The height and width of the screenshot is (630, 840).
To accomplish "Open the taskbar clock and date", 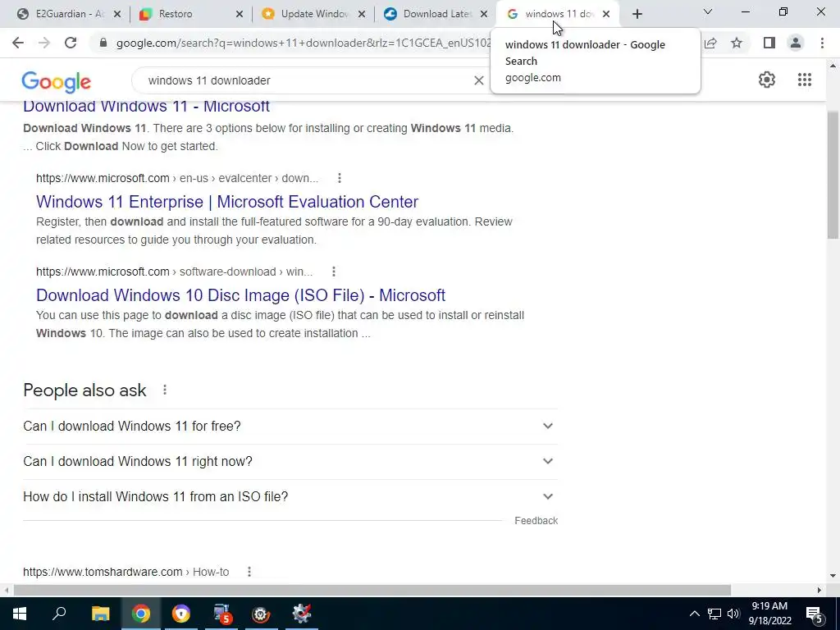I will click(x=769, y=614).
